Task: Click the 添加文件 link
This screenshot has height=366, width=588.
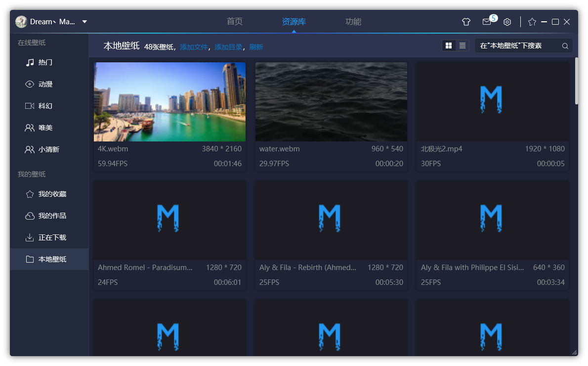Action: click(194, 47)
